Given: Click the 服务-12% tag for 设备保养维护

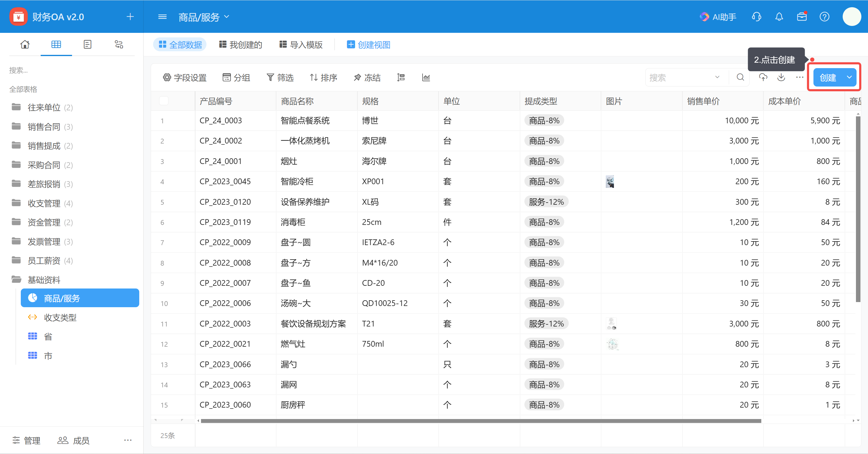Looking at the screenshot, I should click(546, 202).
